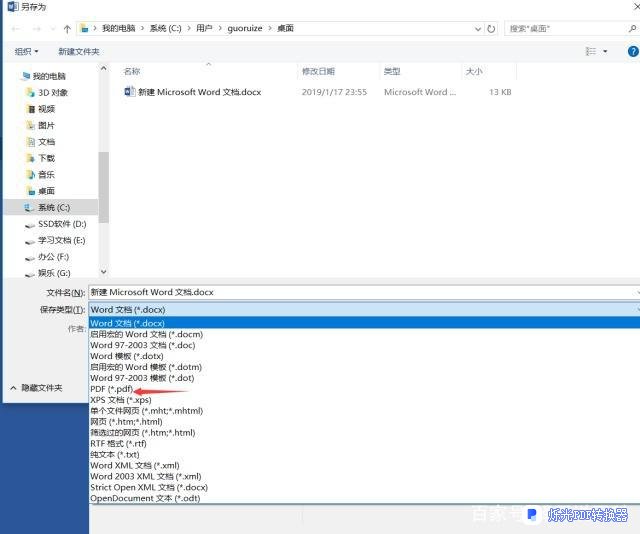Viewport: 640px width, 534px height.
Task: Sort files by 名称 column header
Action: click(x=132, y=71)
